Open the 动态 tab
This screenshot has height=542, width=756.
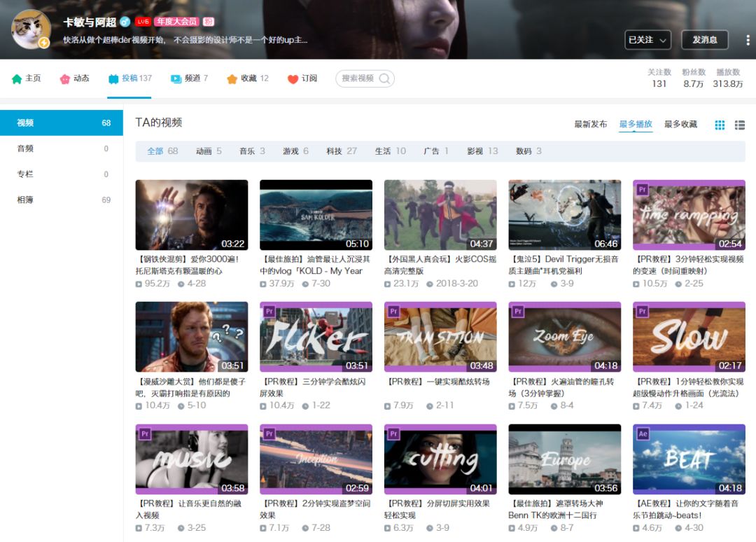[x=75, y=78]
